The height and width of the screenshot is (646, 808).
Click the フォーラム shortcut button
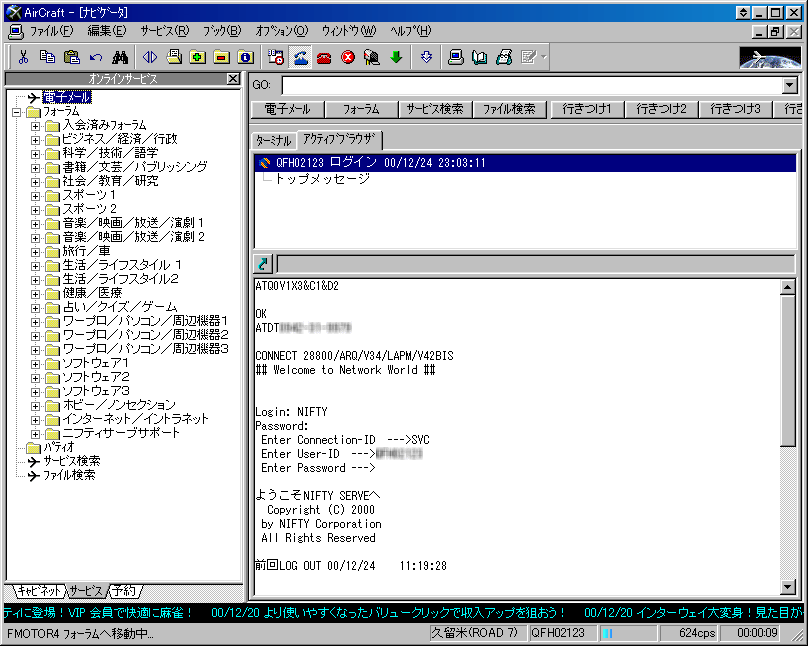[361, 109]
